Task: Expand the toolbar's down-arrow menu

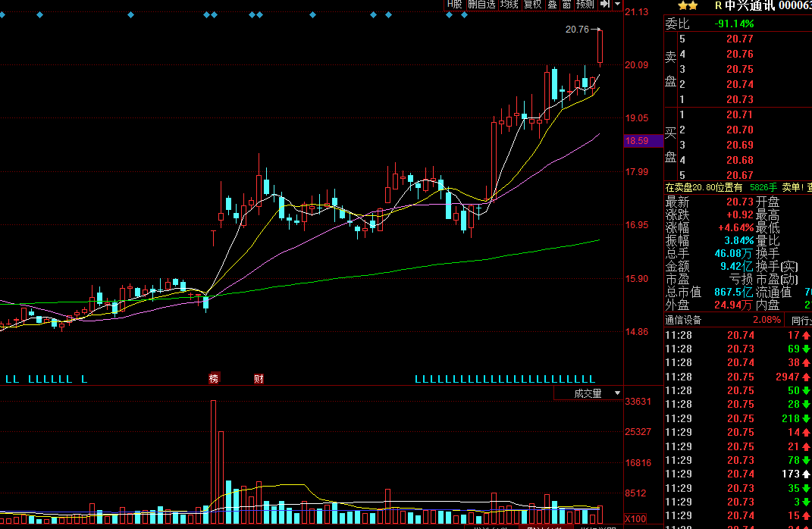Action: coord(617,5)
